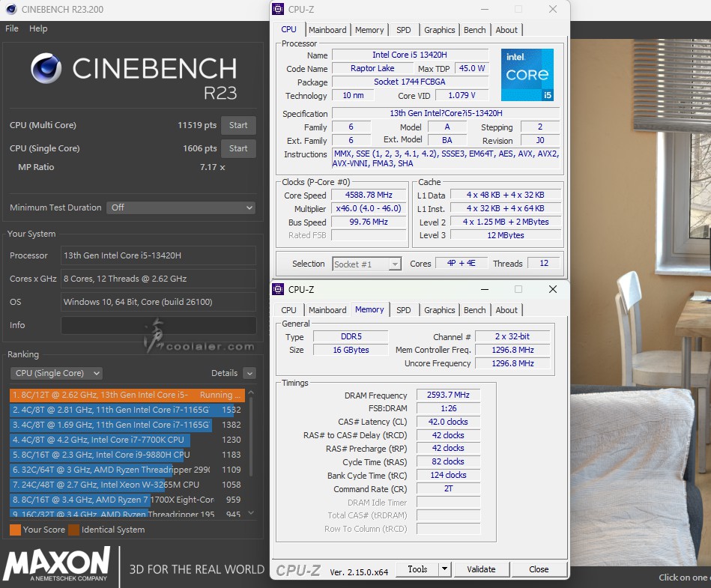
Task: Open the Help menu in Cinebench
Action: click(38, 28)
